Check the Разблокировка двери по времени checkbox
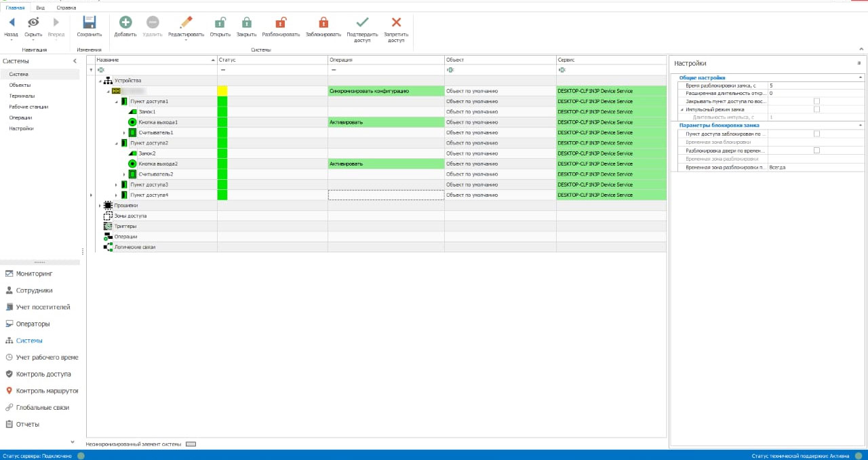This screenshot has width=868, height=460. [816, 151]
